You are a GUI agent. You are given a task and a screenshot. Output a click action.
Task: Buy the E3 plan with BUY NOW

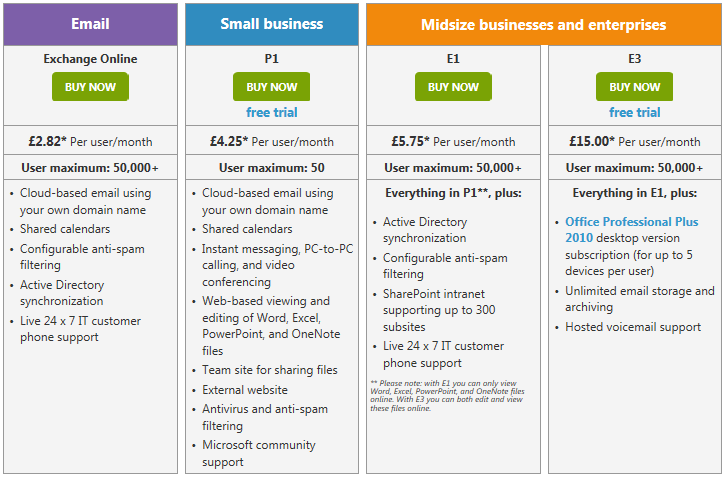[634, 87]
